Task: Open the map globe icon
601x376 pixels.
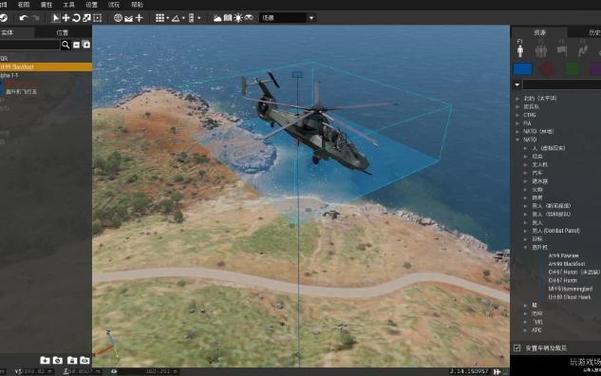Action: 118,18
